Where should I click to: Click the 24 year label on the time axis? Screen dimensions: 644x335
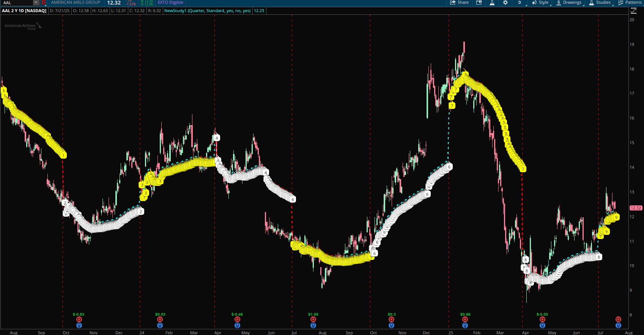click(142, 333)
